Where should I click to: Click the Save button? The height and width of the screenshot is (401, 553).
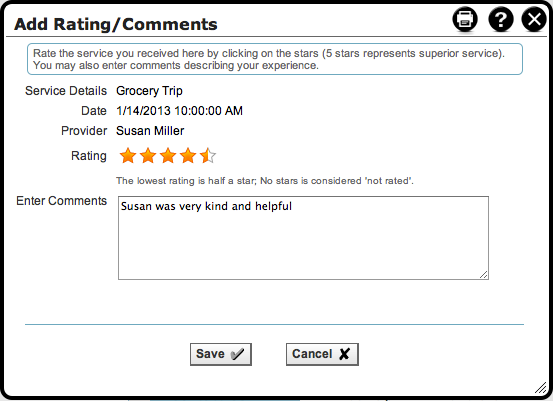221,354
